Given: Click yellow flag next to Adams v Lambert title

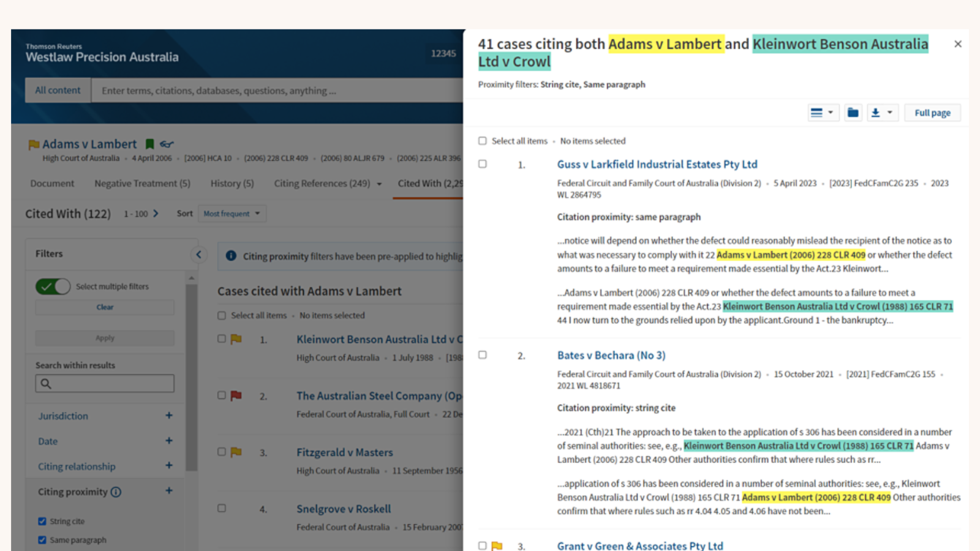Looking at the screenshot, I should tap(34, 144).
